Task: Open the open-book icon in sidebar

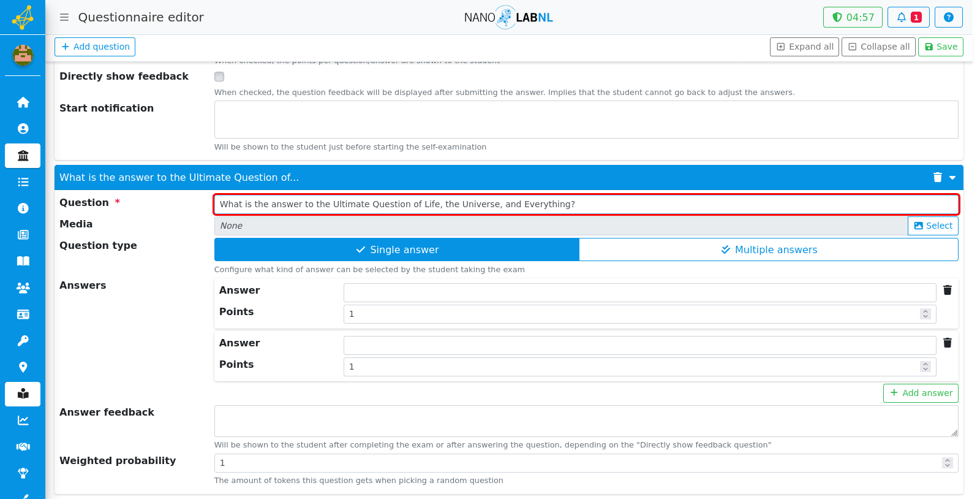Action: (23, 261)
